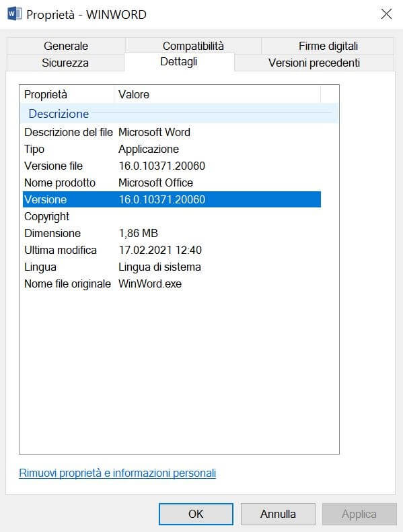Click Rimuovi proprietà e informazioni personali link
Screen dimensions: 403x532
(117, 473)
